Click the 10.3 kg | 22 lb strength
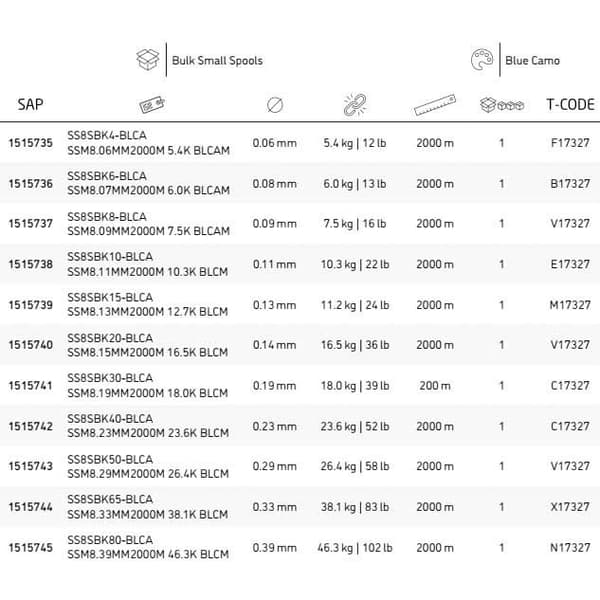This screenshot has height=600, width=600. 355,264
